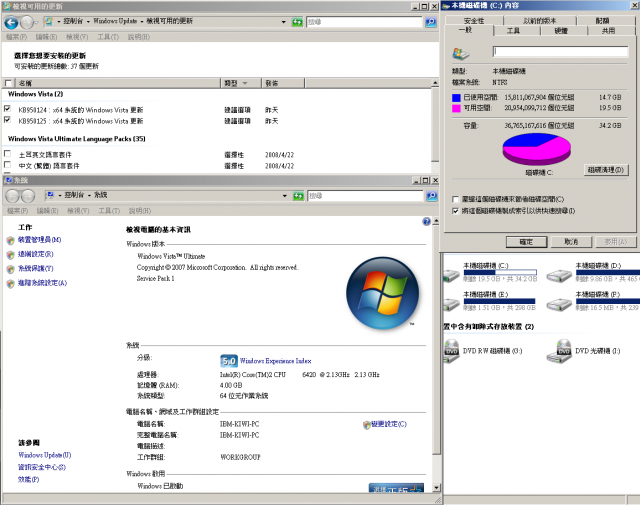The width and height of the screenshot is (640, 505).
Task: Enable compress this drive checkbox
Action: pos(456,199)
